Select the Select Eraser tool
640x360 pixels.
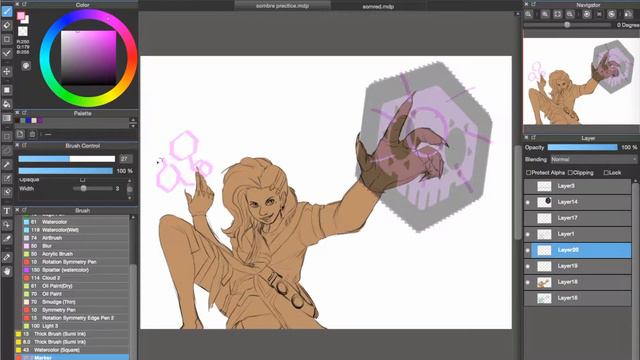tap(7, 192)
